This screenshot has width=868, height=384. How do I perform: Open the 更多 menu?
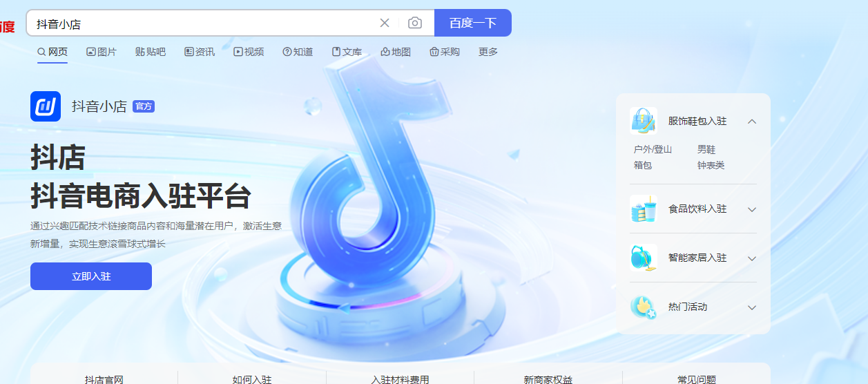488,52
